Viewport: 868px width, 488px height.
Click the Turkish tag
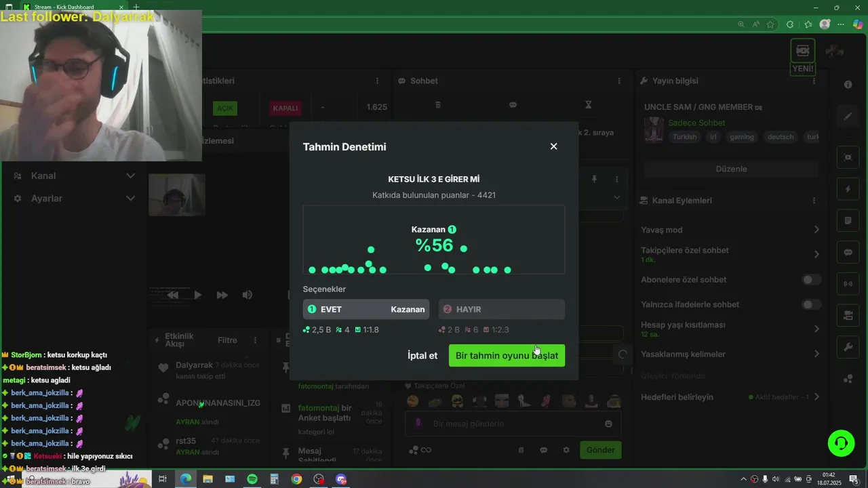point(684,137)
